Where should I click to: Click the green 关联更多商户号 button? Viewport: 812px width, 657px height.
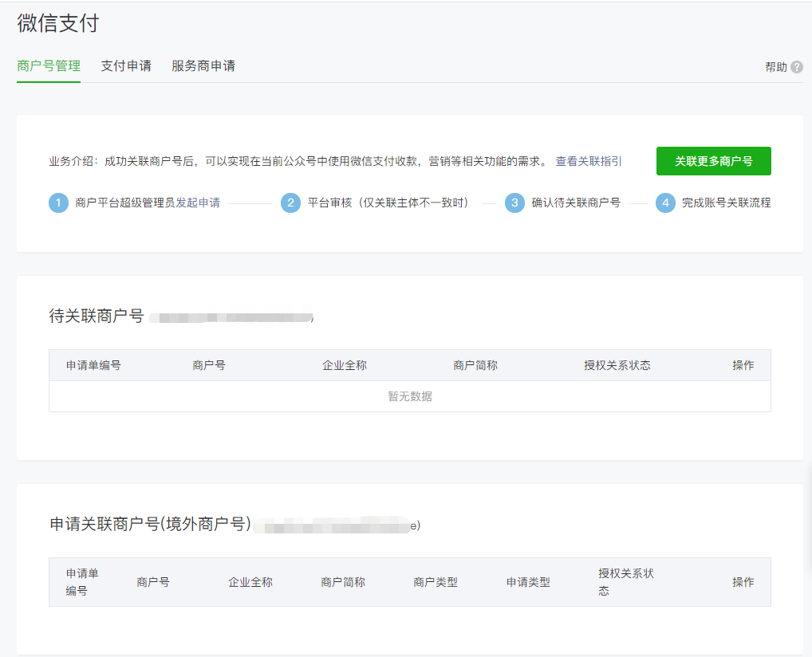coord(714,161)
